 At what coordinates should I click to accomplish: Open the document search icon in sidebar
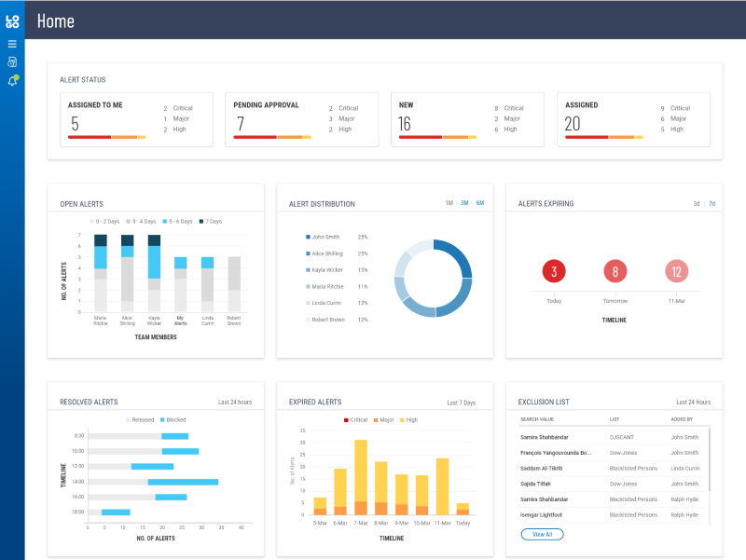(12, 61)
